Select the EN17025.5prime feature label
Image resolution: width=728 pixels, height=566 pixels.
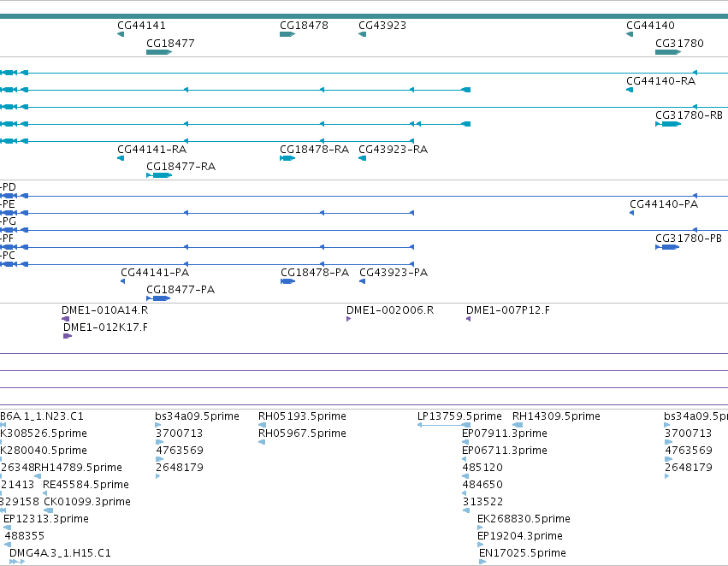[523, 553]
